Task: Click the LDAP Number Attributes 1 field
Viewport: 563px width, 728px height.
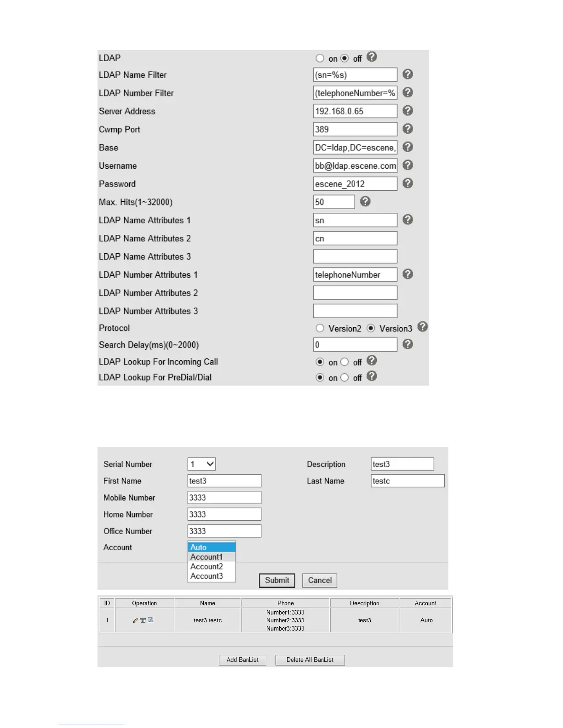Action: 355,274
